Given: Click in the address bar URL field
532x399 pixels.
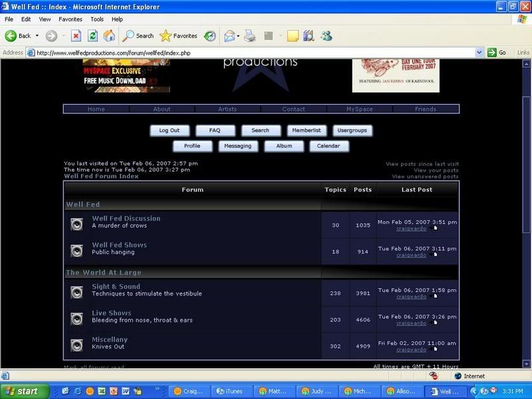Looking at the screenshot, I should tap(255, 53).
